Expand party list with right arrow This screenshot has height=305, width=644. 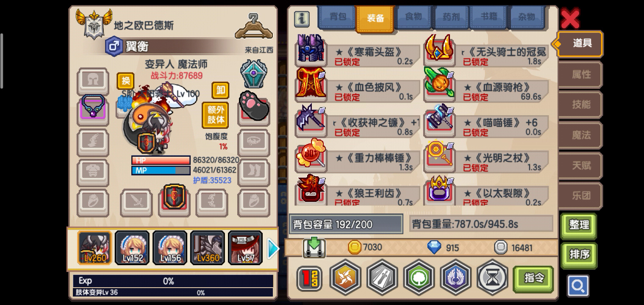(x=273, y=248)
